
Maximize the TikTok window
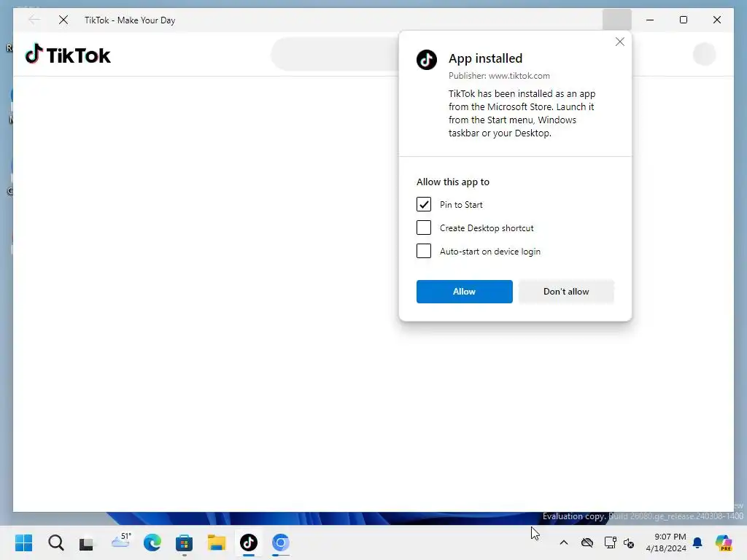683,20
